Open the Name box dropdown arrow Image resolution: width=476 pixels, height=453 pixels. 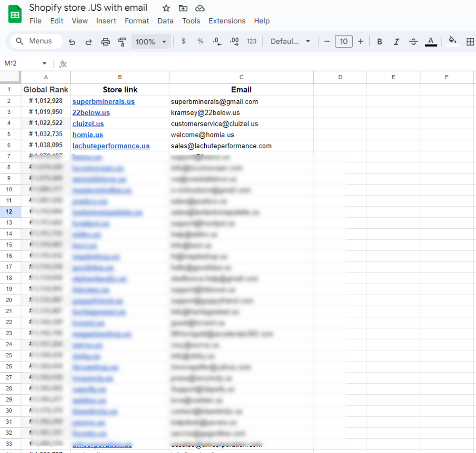[x=44, y=63]
